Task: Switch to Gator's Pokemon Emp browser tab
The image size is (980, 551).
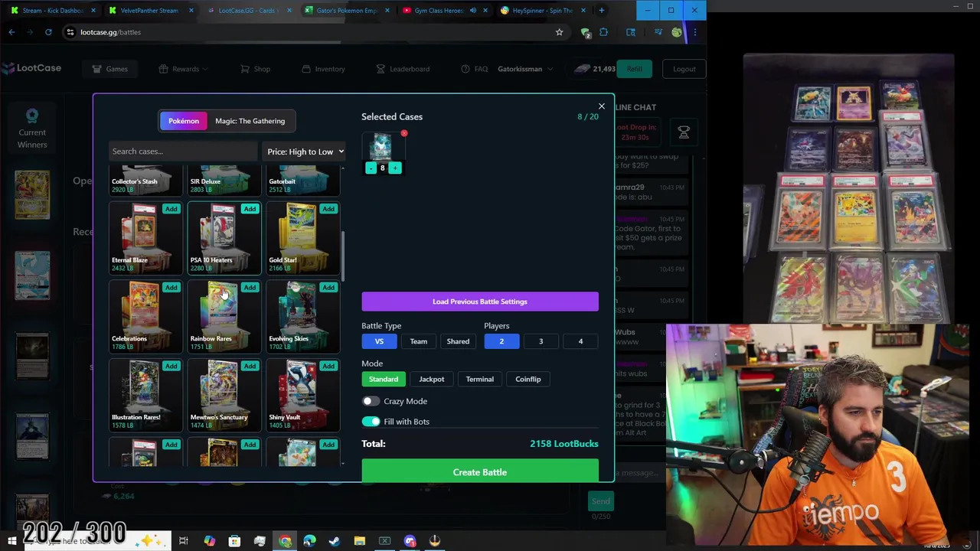Action: tap(346, 11)
